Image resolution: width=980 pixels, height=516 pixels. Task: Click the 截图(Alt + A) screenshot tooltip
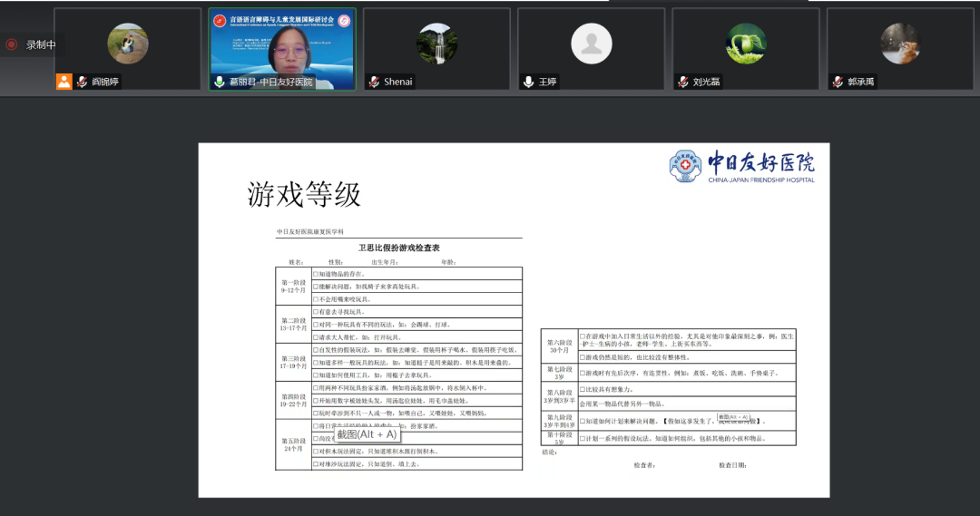click(x=366, y=434)
